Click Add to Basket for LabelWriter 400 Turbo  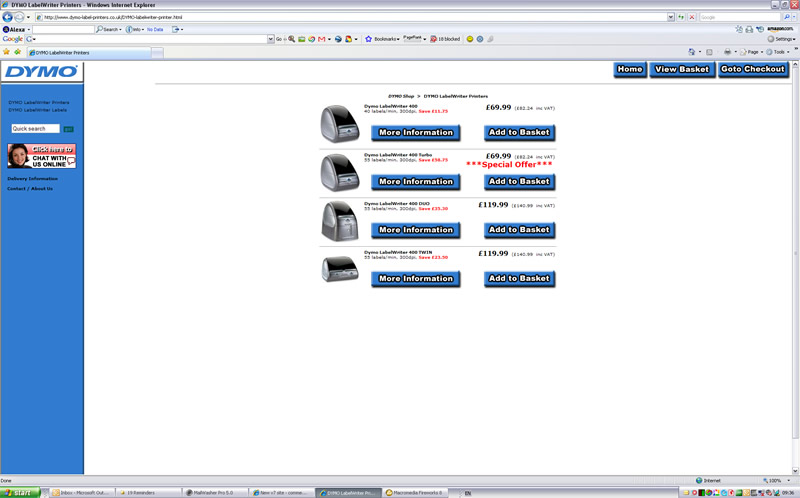[x=519, y=182]
